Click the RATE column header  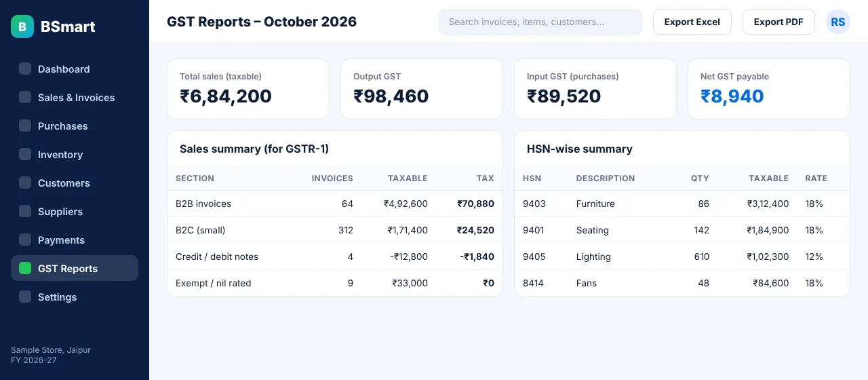click(x=816, y=178)
